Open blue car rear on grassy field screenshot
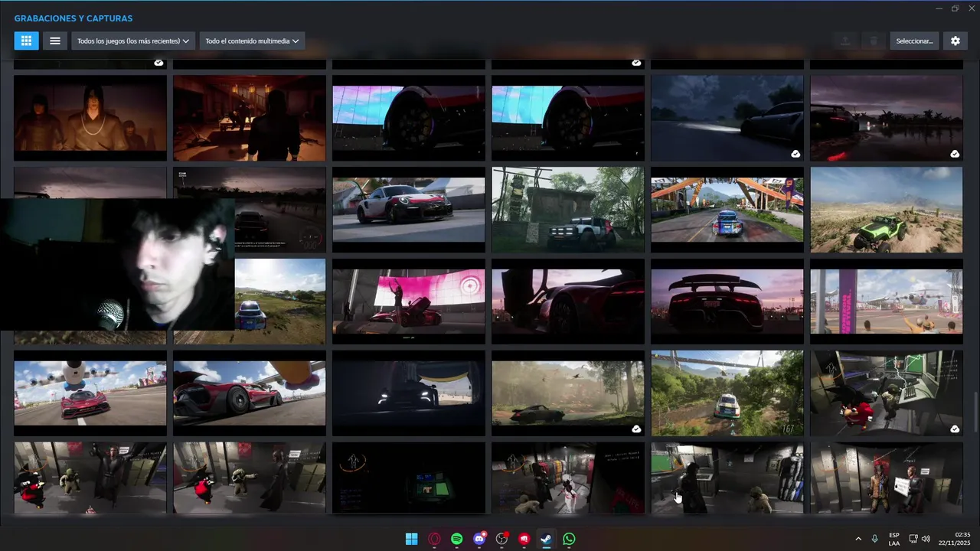Viewport: 980px width, 551px height. coord(280,302)
